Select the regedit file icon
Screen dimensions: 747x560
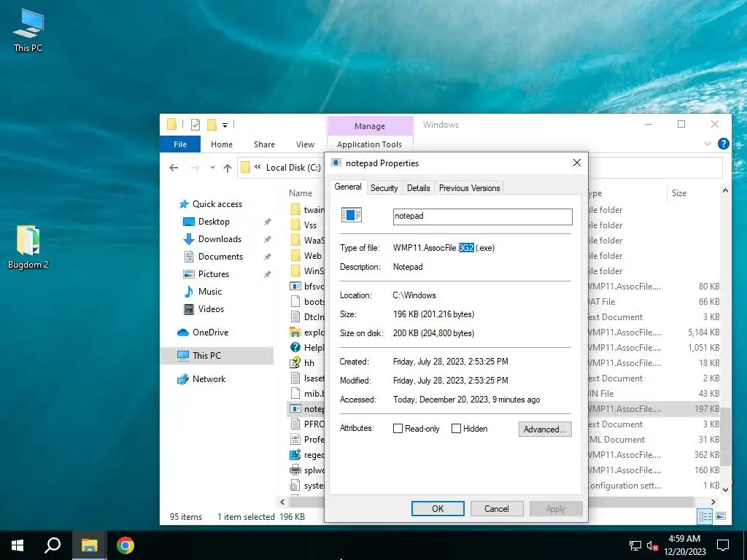[295, 455]
